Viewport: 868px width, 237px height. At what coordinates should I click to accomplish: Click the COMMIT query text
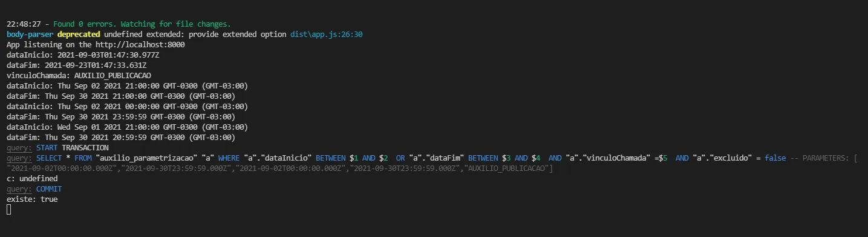(x=49, y=189)
